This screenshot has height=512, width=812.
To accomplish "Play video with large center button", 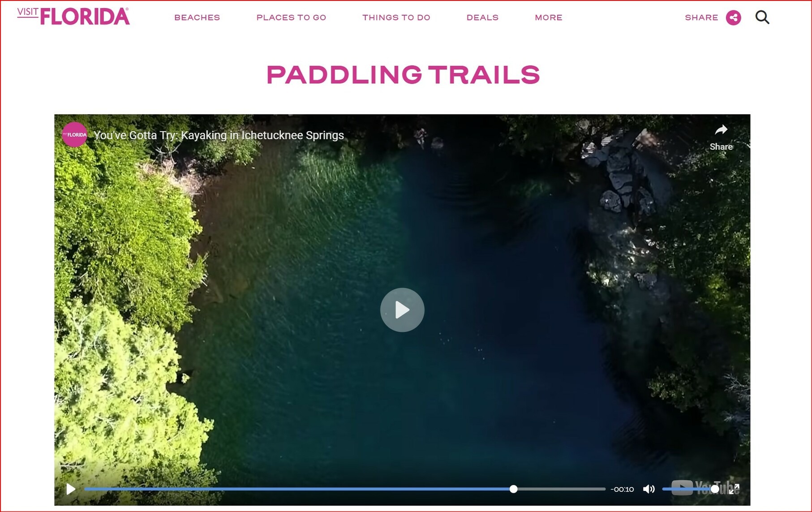I will point(402,310).
